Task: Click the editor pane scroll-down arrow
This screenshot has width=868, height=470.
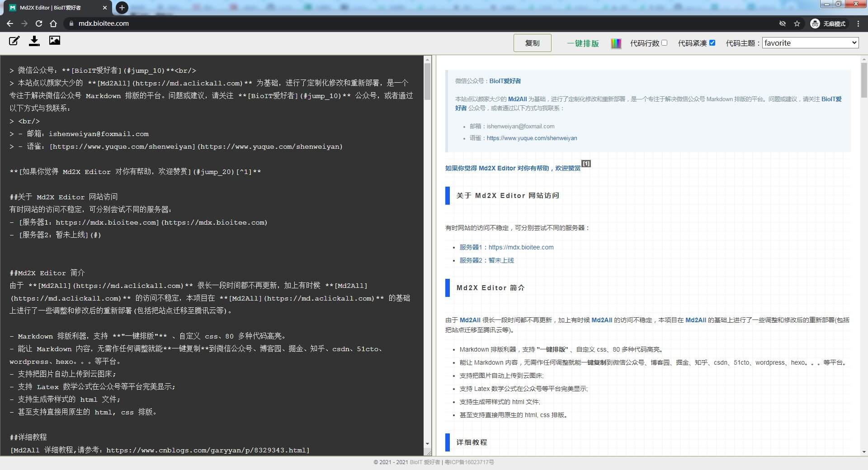Action: coord(428,444)
